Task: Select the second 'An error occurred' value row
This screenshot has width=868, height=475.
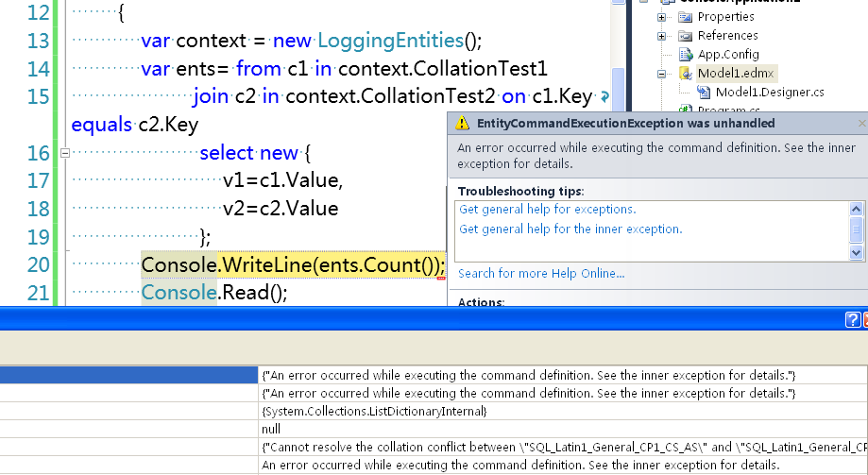Action: pyautogui.click(x=562, y=393)
